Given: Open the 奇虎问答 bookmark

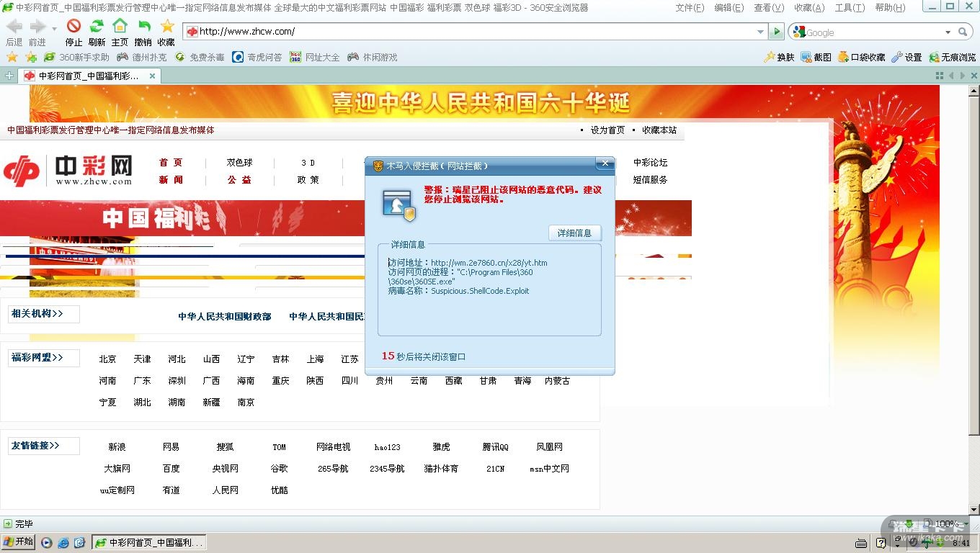Looking at the screenshot, I should [x=257, y=57].
